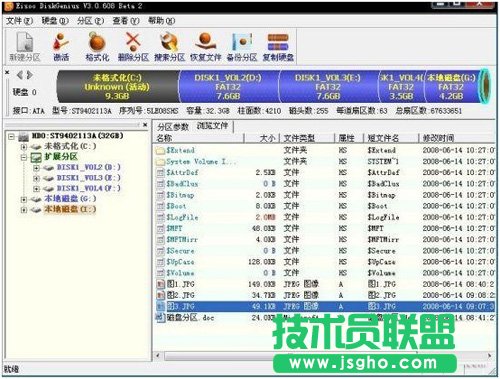This screenshot has height=379, width=500.
Task: Open the 帮助 menu
Action: (161, 21)
